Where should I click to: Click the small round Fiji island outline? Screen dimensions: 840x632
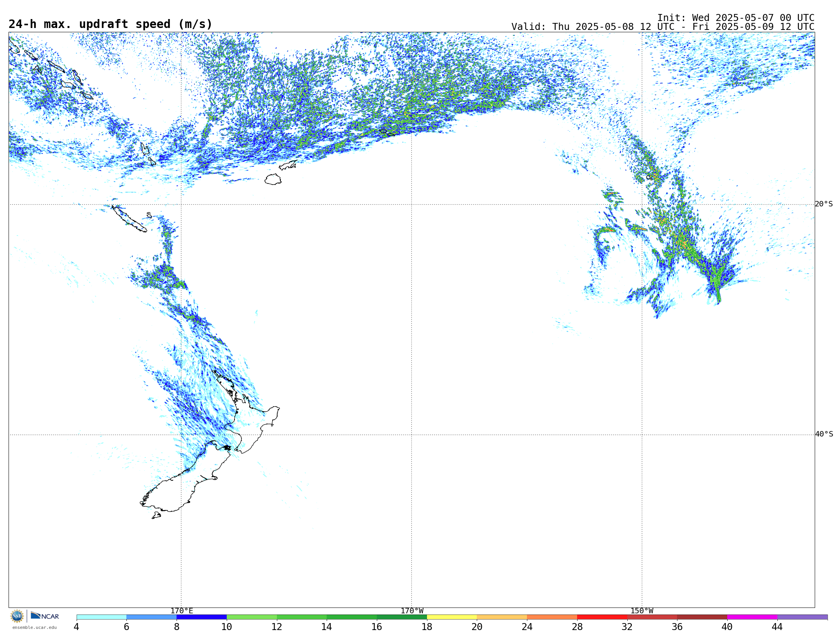click(273, 179)
